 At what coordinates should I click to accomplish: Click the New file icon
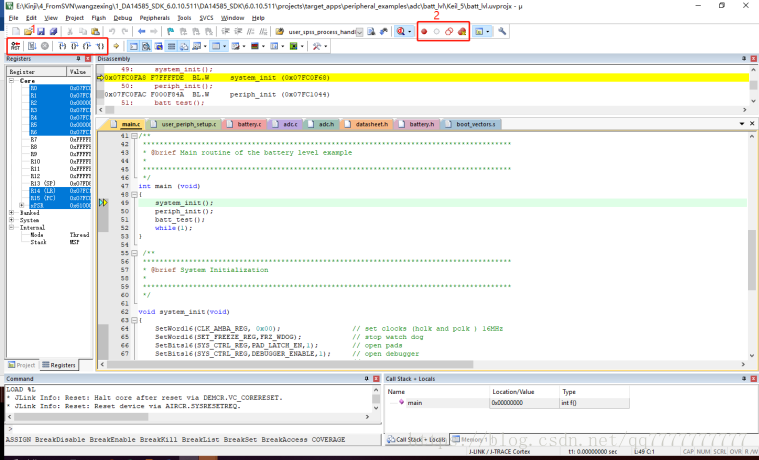15,31
